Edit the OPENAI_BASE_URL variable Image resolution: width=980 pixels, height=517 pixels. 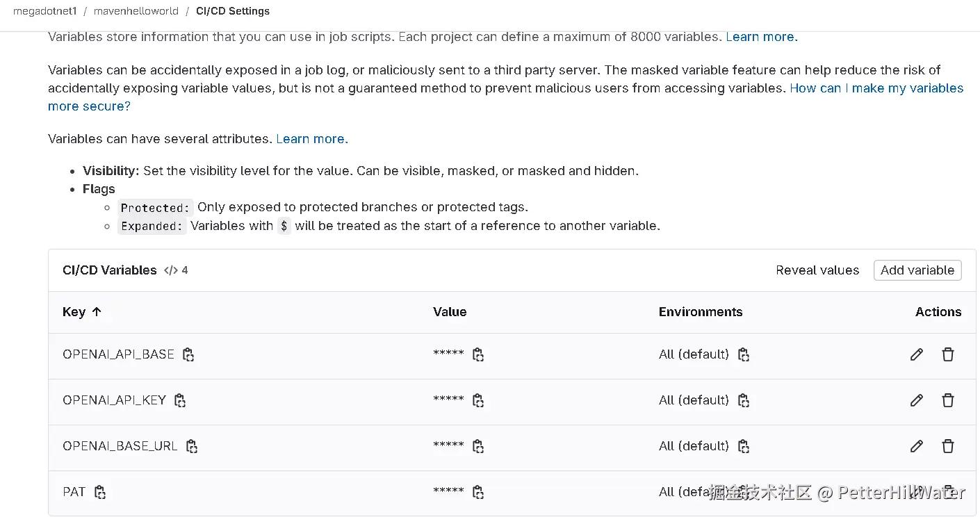click(917, 446)
